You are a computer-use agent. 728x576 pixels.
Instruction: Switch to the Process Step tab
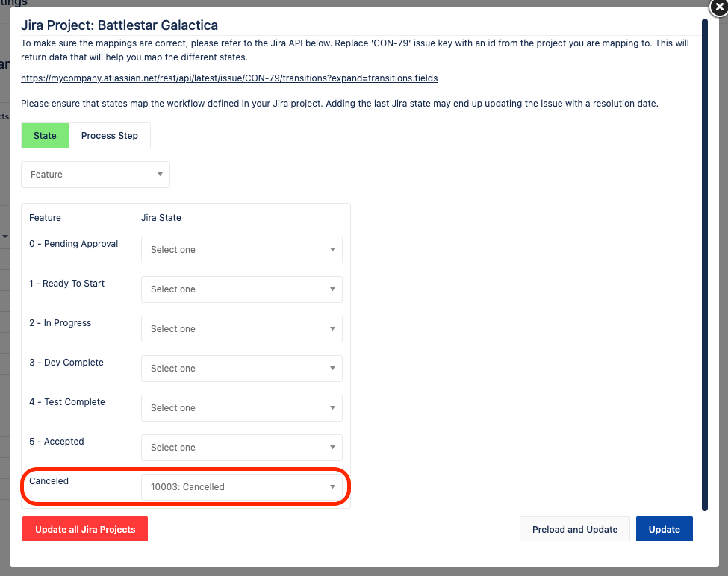(x=110, y=136)
